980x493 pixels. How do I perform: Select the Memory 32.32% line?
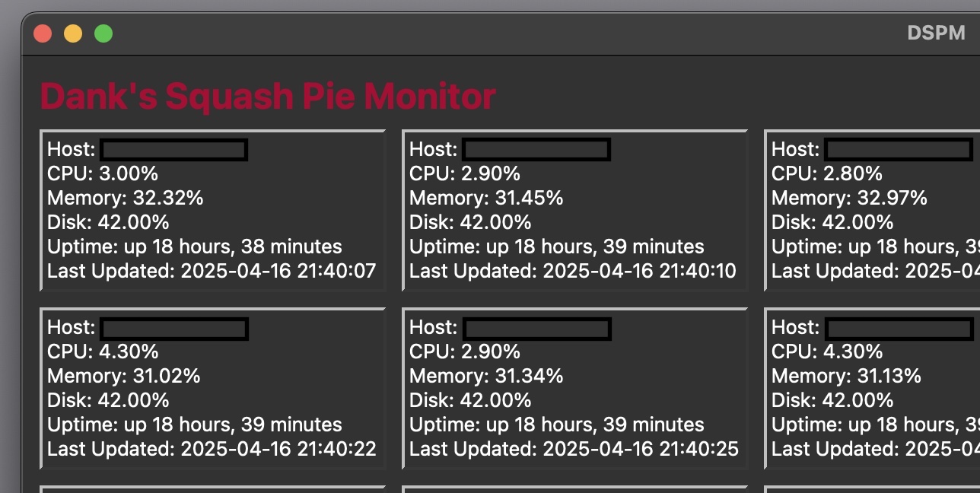click(126, 198)
